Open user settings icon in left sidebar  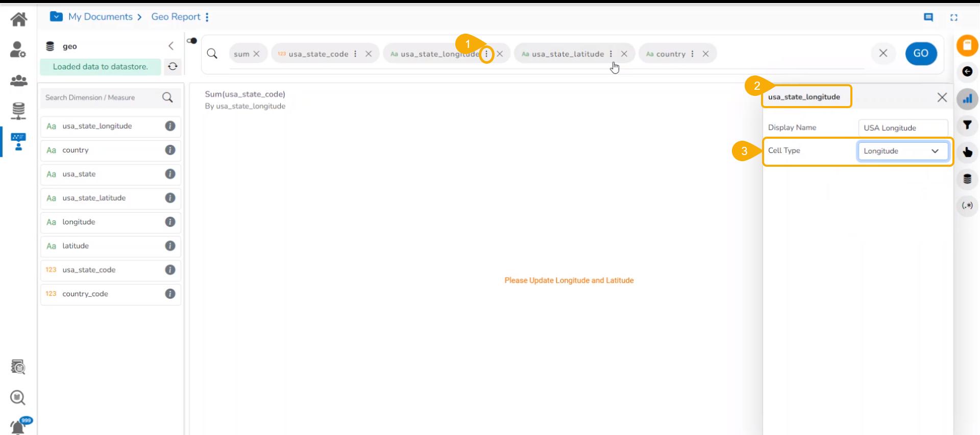pyautogui.click(x=18, y=49)
